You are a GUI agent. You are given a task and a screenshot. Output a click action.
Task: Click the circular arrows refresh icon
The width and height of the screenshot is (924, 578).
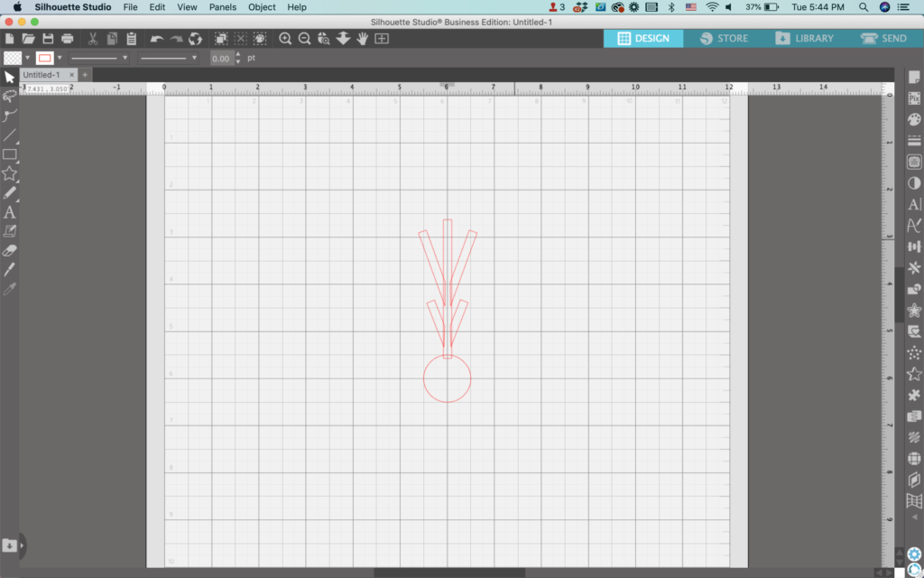[195, 39]
